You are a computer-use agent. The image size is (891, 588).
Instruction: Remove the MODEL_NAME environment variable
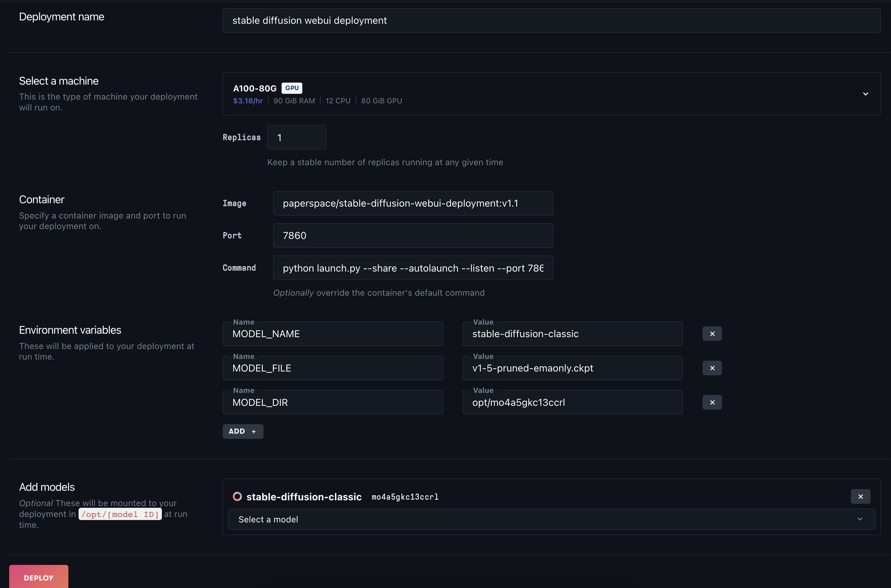pos(712,333)
